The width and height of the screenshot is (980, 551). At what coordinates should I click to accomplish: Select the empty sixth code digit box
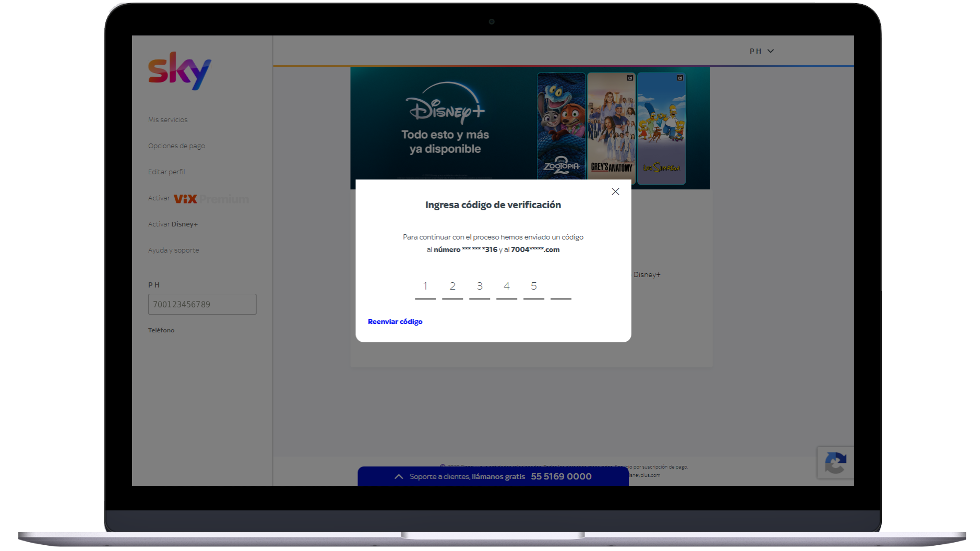(561, 288)
